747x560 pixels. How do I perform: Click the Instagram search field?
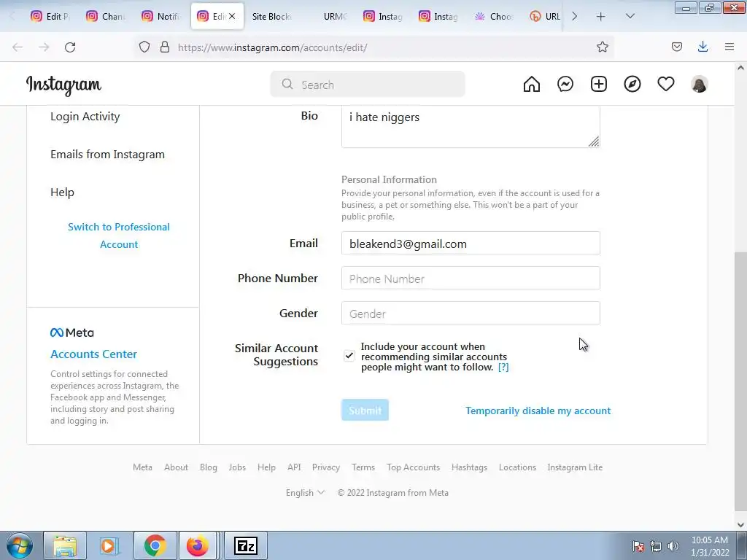(x=368, y=85)
